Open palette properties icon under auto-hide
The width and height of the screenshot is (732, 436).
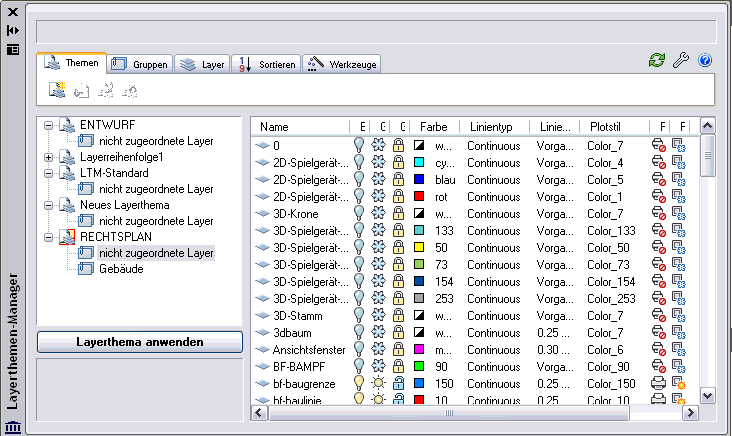point(13,49)
